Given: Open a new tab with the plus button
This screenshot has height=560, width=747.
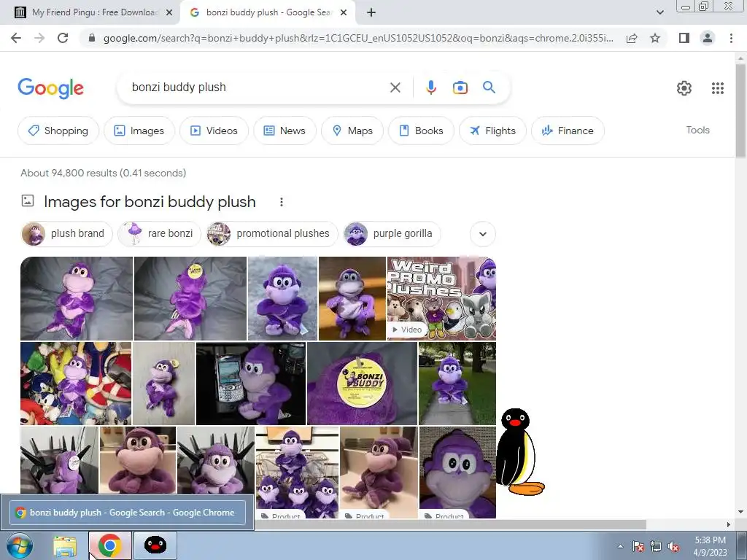Looking at the screenshot, I should pyautogui.click(x=371, y=13).
